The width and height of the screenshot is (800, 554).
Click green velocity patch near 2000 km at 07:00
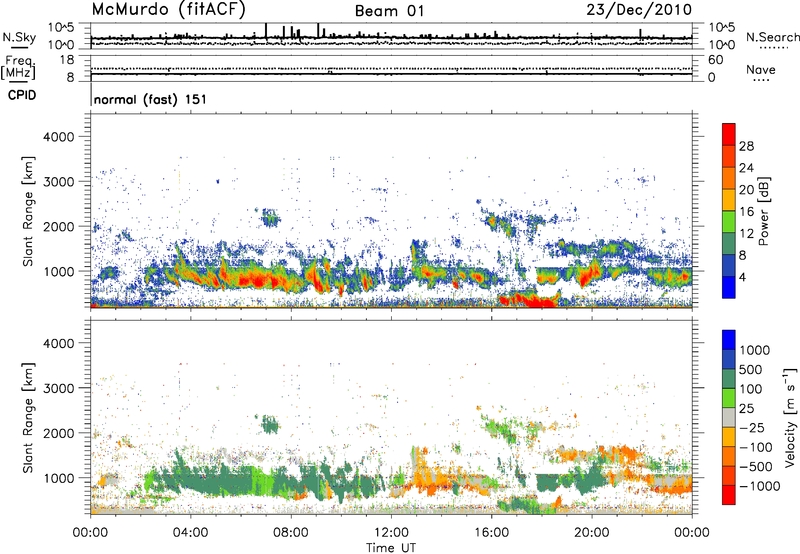click(x=270, y=424)
